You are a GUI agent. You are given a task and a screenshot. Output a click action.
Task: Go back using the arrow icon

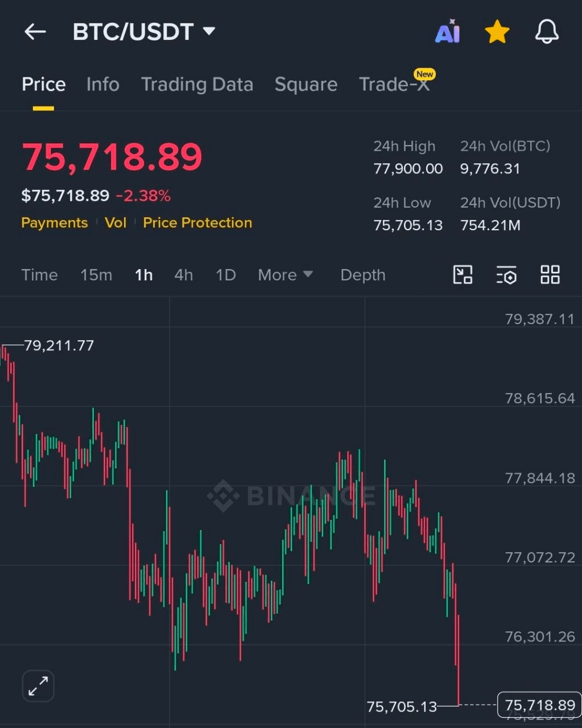tap(35, 32)
